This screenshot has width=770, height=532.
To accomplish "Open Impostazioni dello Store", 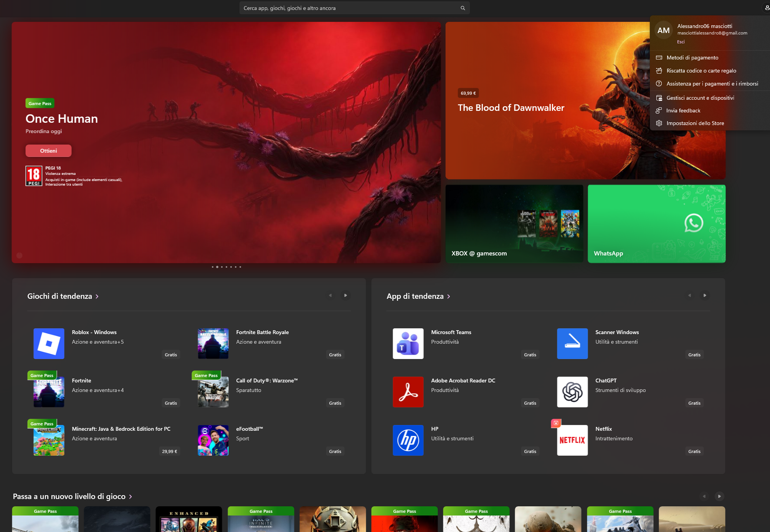I will pos(710,123).
